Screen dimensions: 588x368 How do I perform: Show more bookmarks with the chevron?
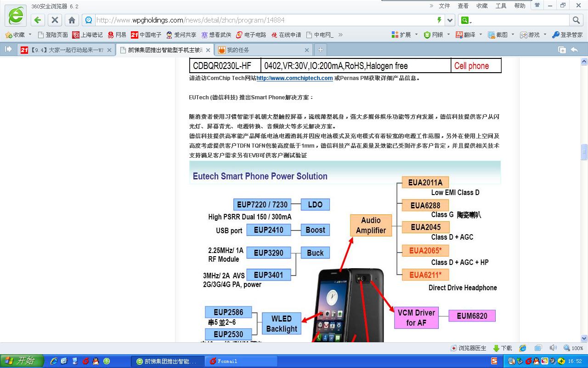[340, 34]
